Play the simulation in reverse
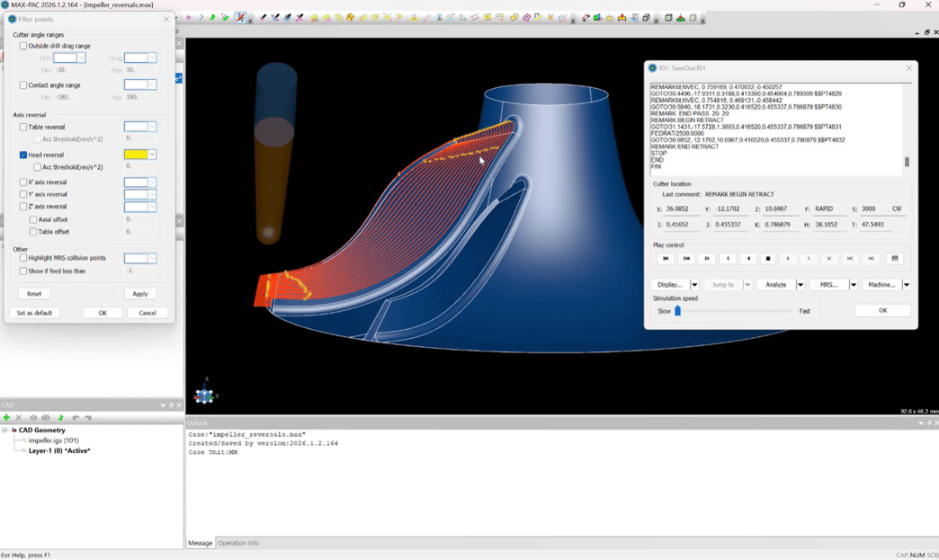Screen dimensions: 939x560 [x=748, y=259]
